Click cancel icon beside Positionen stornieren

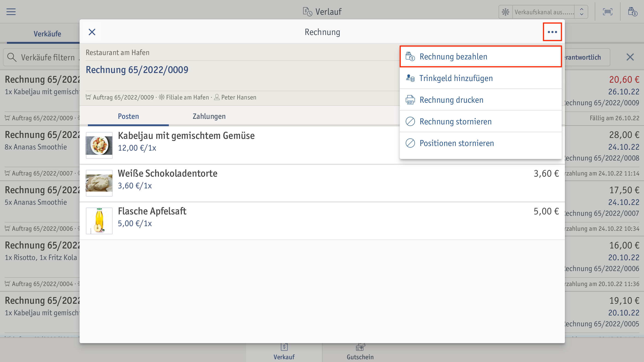[410, 143]
